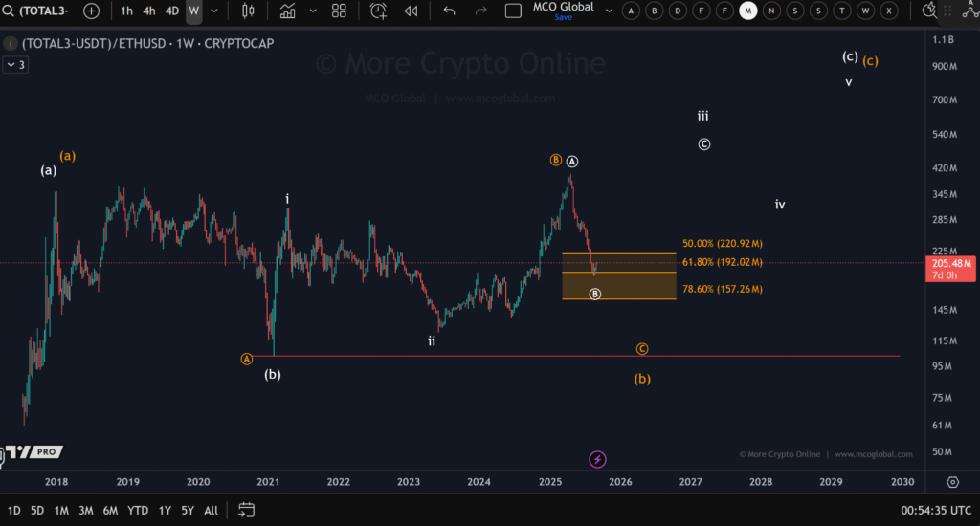Switch to the 4h timeframe

149,11
